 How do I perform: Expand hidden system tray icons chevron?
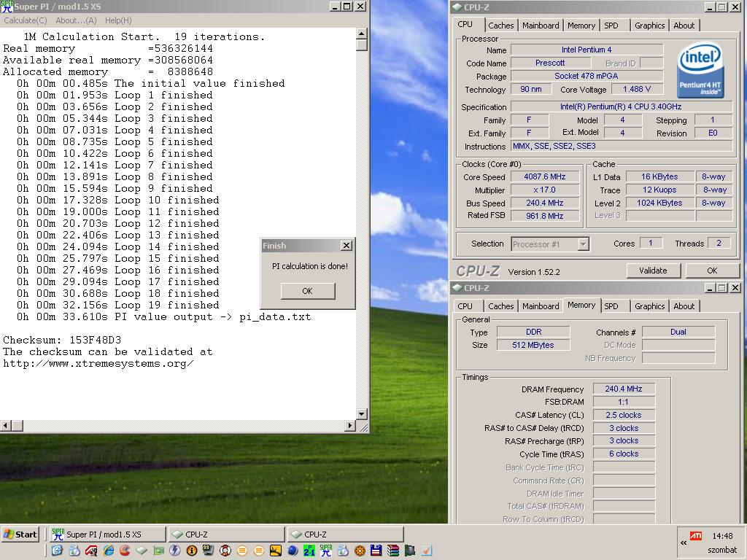point(683,542)
